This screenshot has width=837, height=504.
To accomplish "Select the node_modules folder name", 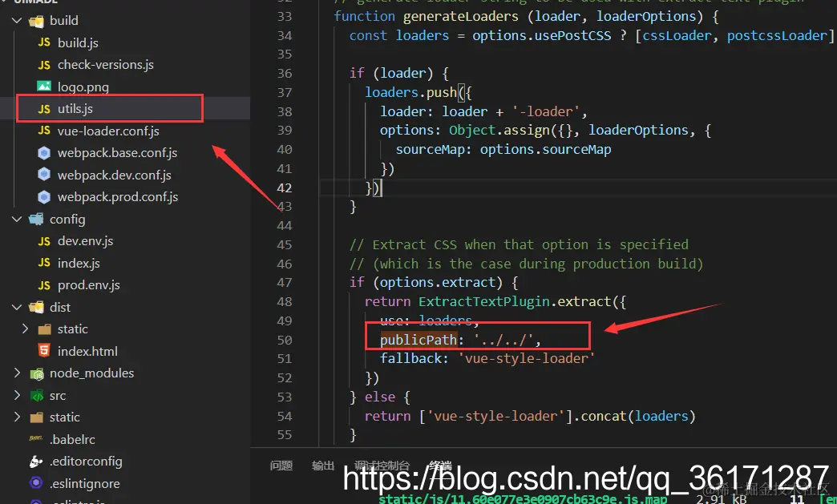I will tap(92, 373).
